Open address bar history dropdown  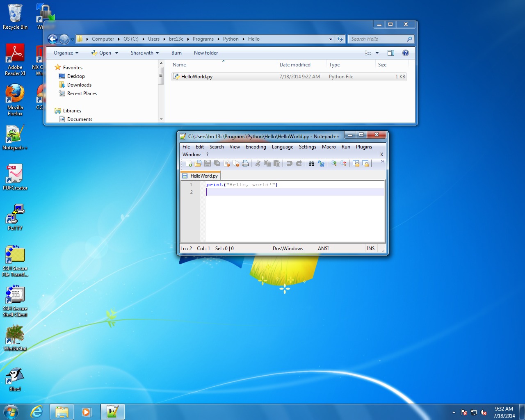tap(331, 39)
